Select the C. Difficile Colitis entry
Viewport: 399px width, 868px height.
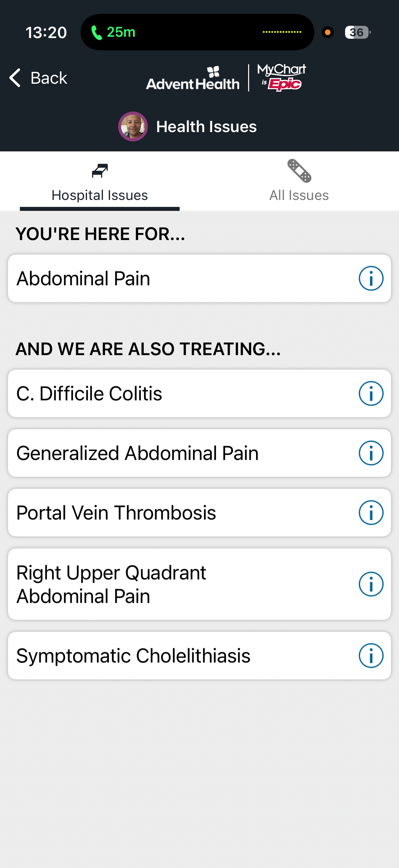[x=168, y=393]
